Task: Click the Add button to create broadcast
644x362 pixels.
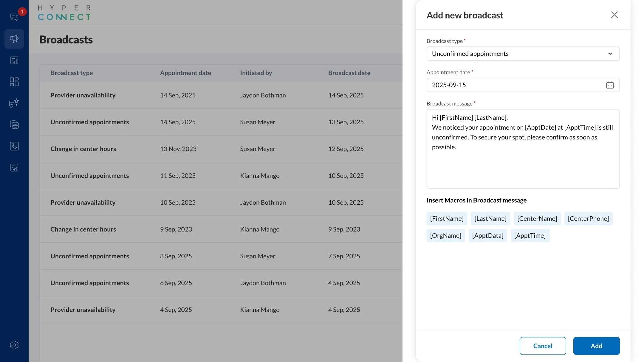Action: pos(596,346)
